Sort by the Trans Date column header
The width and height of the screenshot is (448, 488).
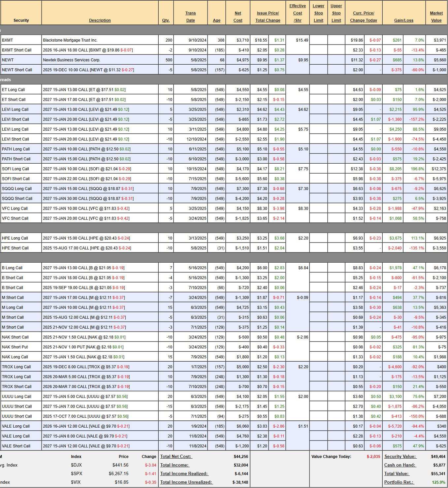click(190, 17)
